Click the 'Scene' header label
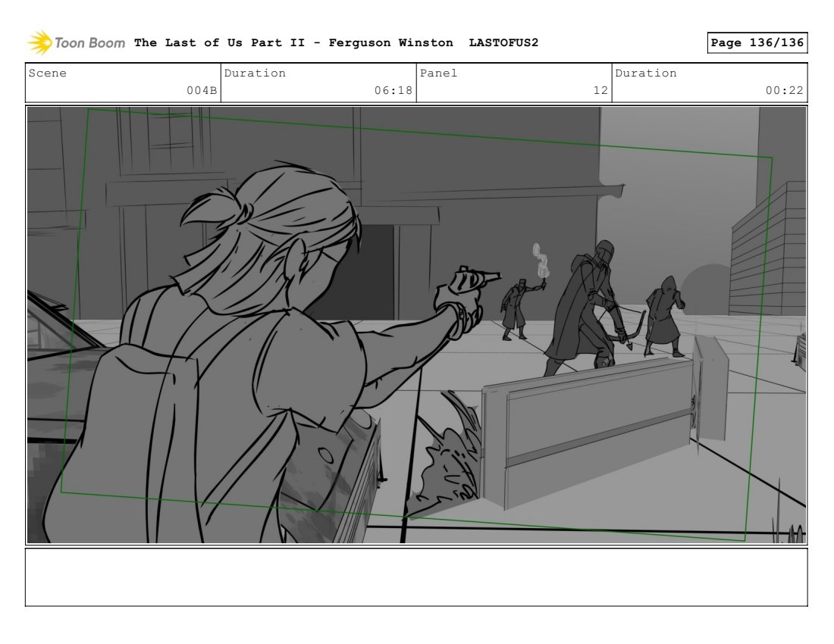 pos(47,73)
